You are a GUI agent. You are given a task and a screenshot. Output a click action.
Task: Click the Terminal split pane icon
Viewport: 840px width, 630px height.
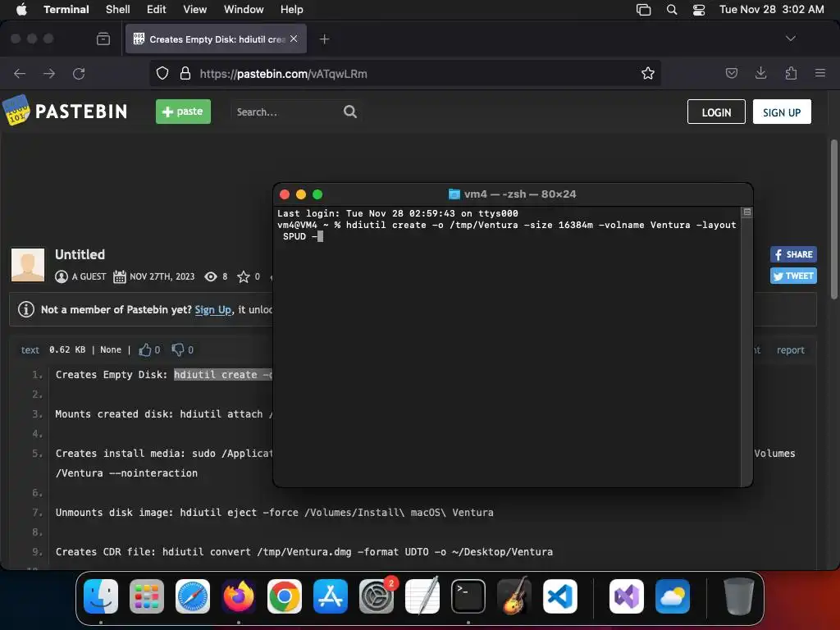click(746, 212)
